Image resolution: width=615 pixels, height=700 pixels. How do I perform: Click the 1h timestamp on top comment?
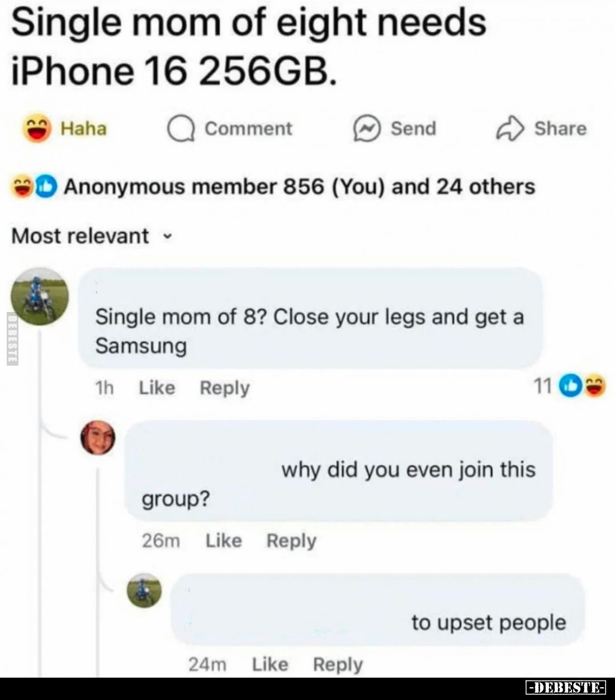[105, 387]
